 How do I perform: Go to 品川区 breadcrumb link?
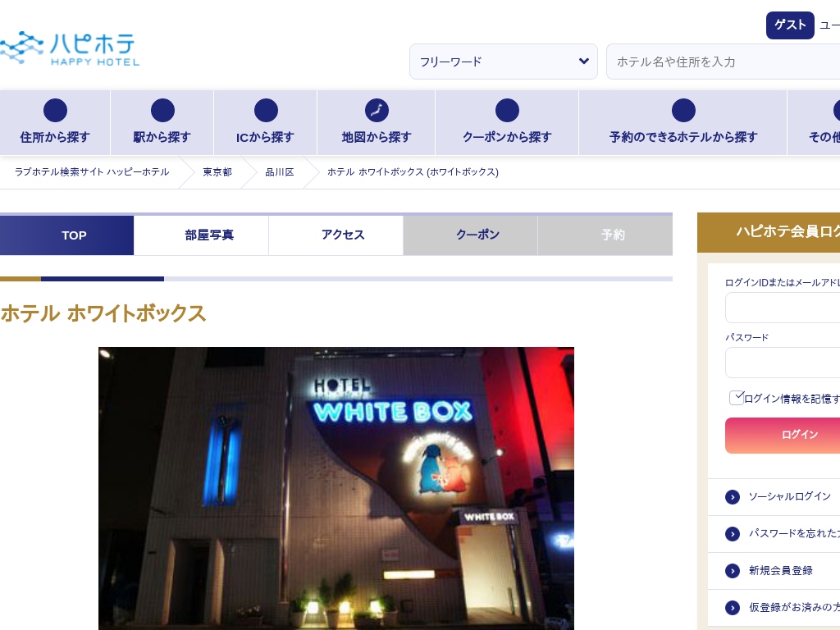pyautogui.click(x=279, y=172)
